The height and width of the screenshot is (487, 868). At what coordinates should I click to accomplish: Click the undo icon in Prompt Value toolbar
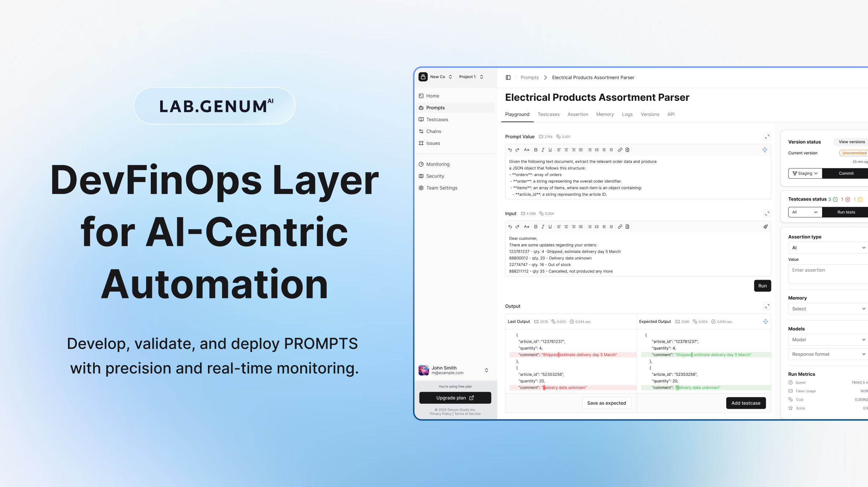(x=510, y=150)
